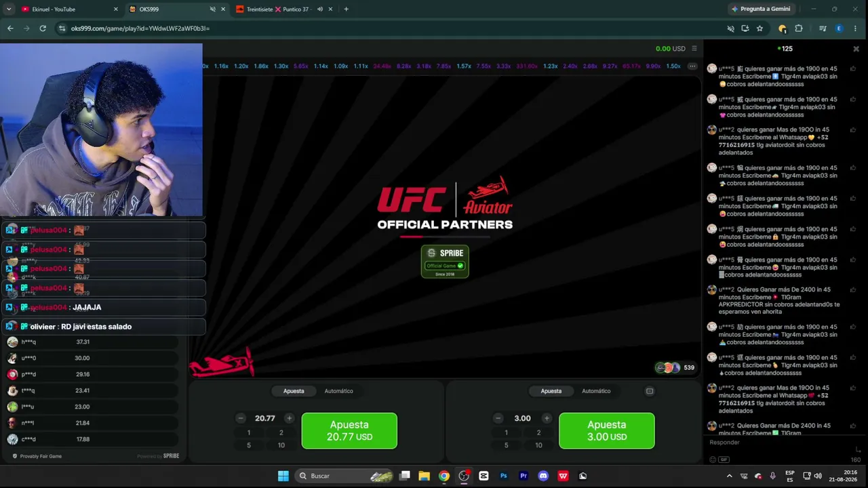Remove the second bet panel
This screenshot has width=868, height=488.
[x=649, y=391]
